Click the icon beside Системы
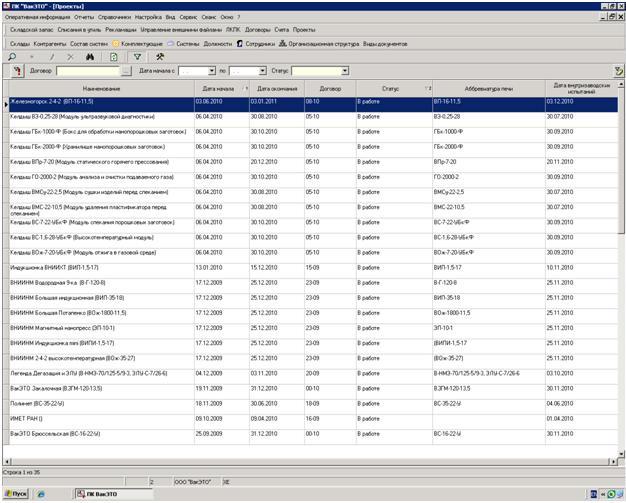The height and width of the screenshot is (503, 626). [170, 44]
